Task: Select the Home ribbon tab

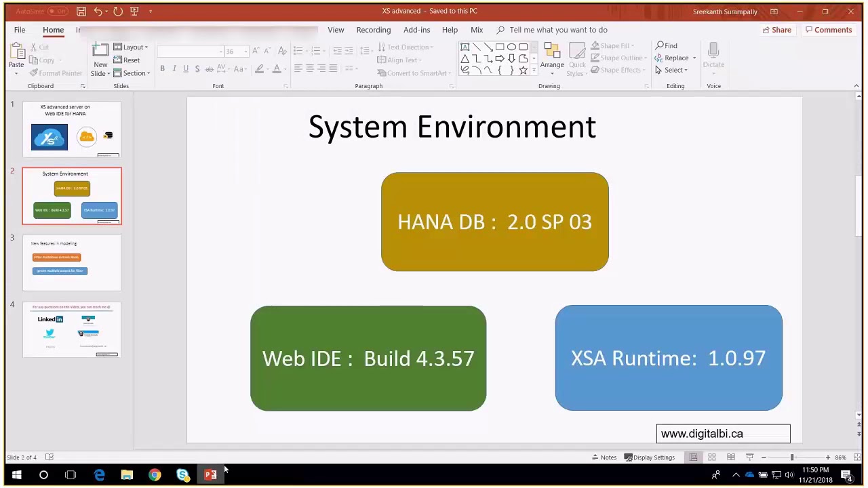Action: [x=53, y=30]
